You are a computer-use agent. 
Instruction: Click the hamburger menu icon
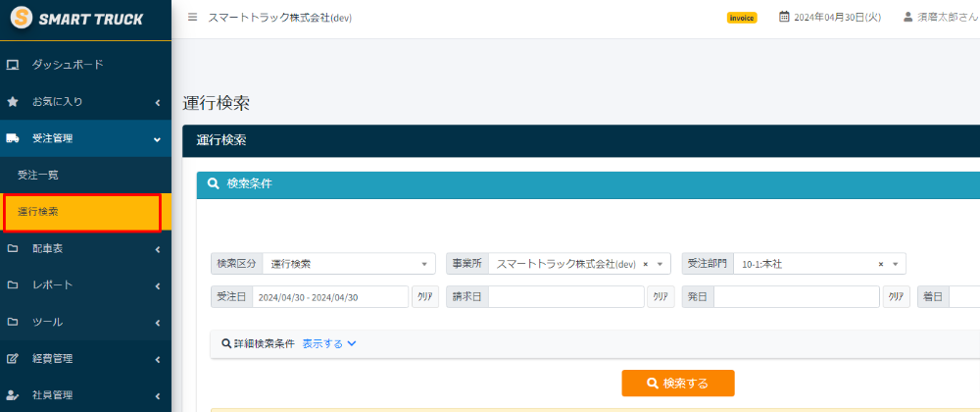(192, 18)
